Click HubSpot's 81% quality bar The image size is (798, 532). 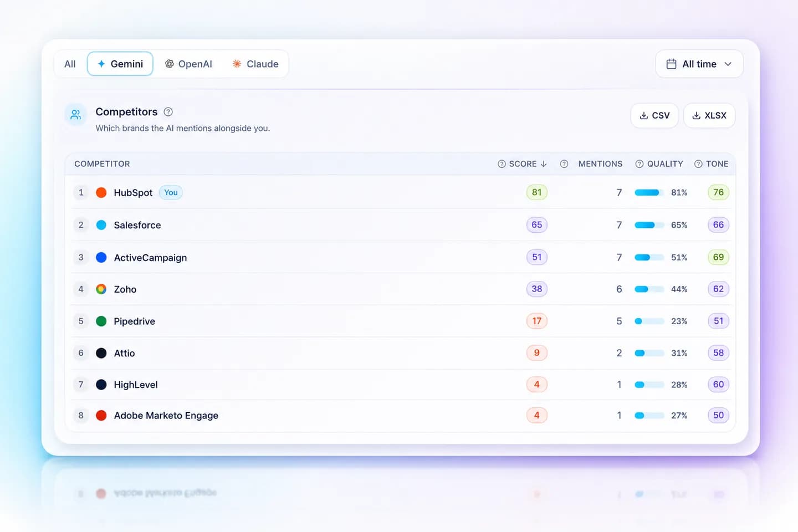point(649,192)
